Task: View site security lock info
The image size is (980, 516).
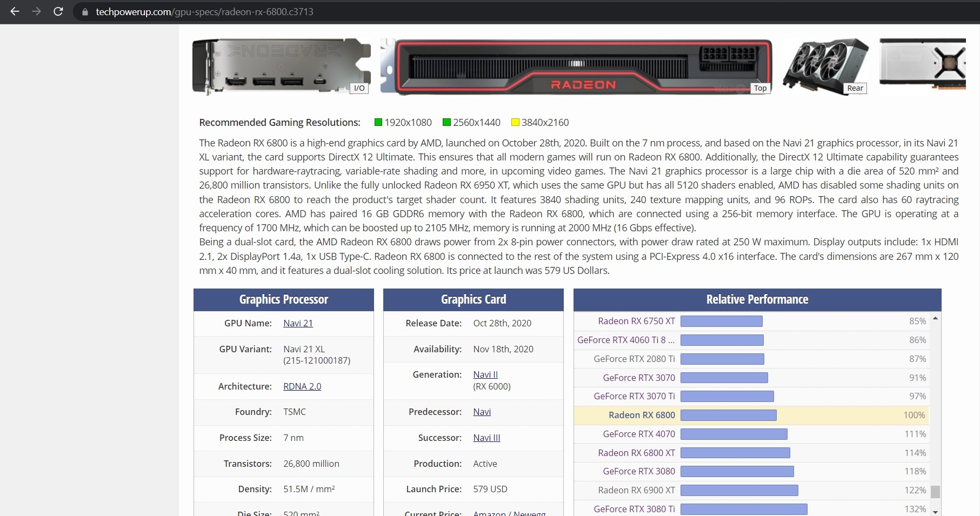Action: tap(85, 12)
